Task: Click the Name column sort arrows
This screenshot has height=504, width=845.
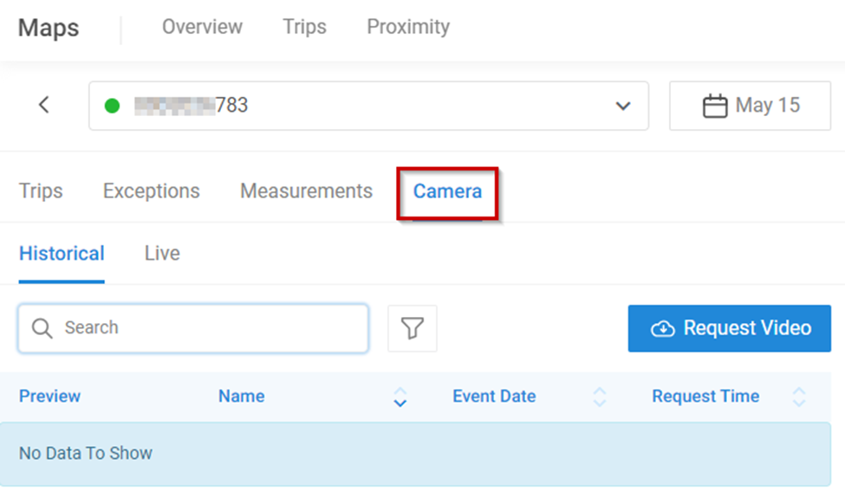Action: tap(400, 397)
